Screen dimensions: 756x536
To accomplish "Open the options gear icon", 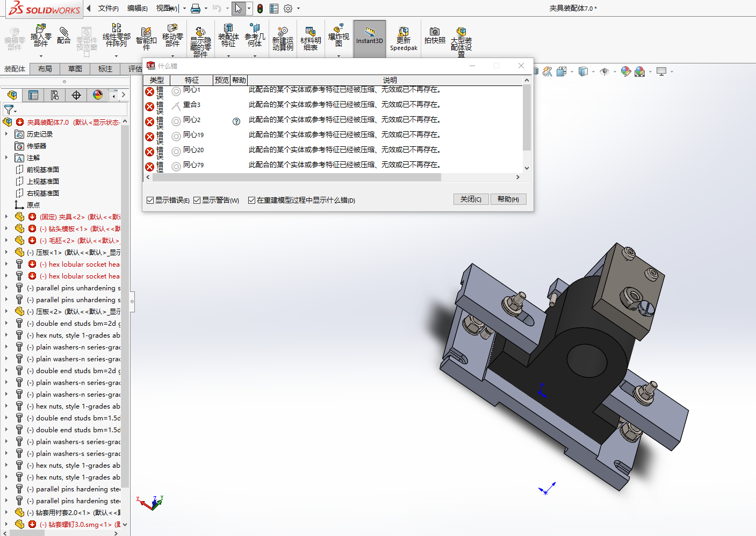I will pos(288,9).
